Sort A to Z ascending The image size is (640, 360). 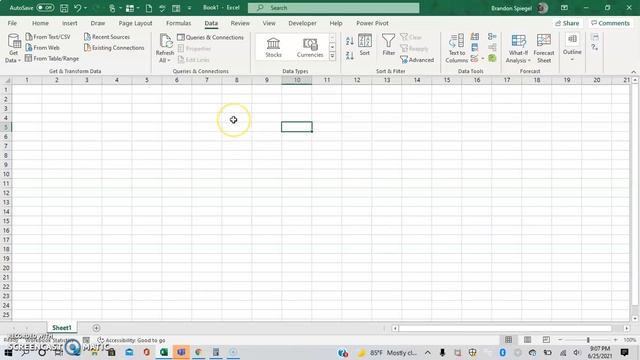[x=350, y=41]
